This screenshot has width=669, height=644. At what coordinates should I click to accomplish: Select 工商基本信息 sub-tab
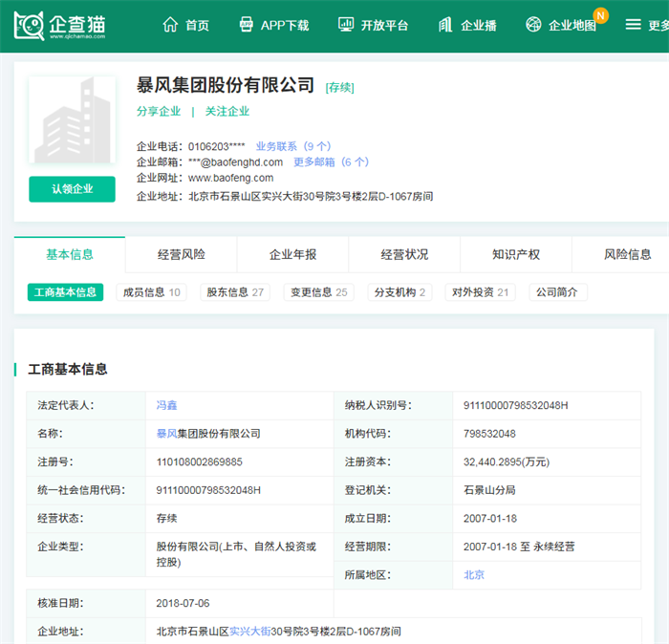[65, 292]
